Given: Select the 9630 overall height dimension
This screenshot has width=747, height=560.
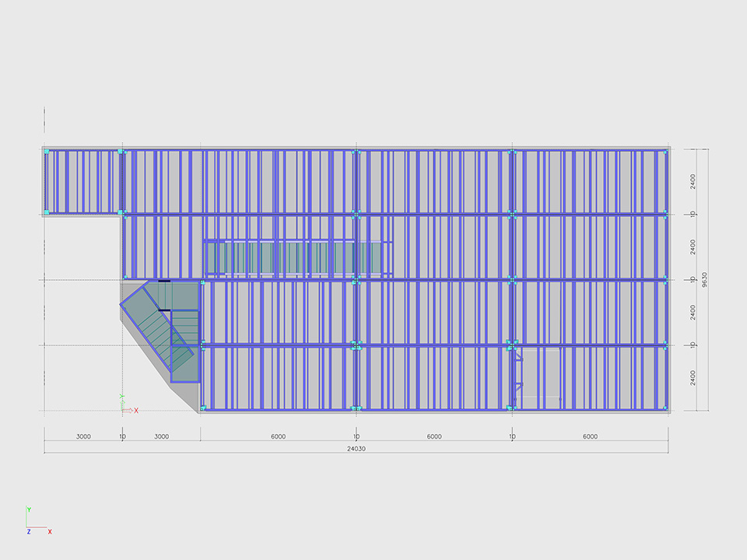Looking at the screenshot, I should [704, 279].
